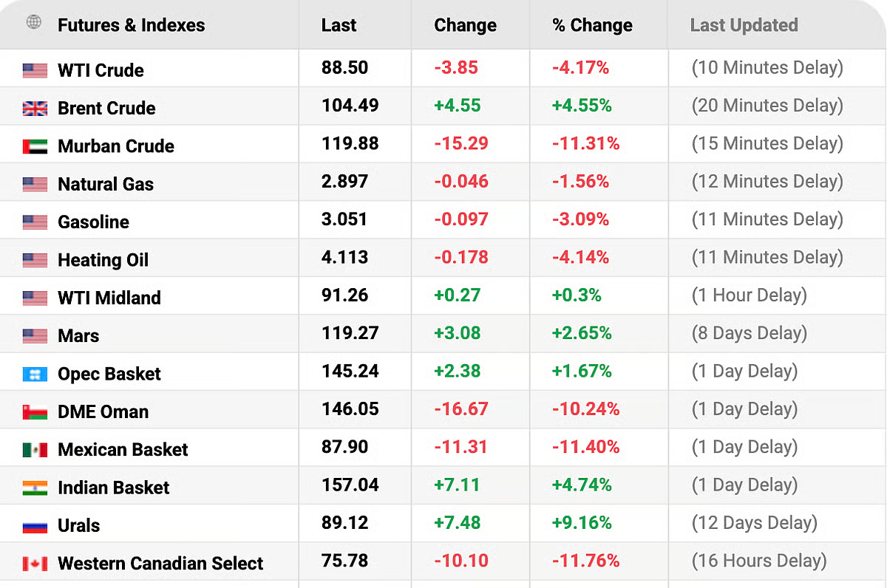Click the Canadian flag beside Western Canadian Select

(35, 564)
